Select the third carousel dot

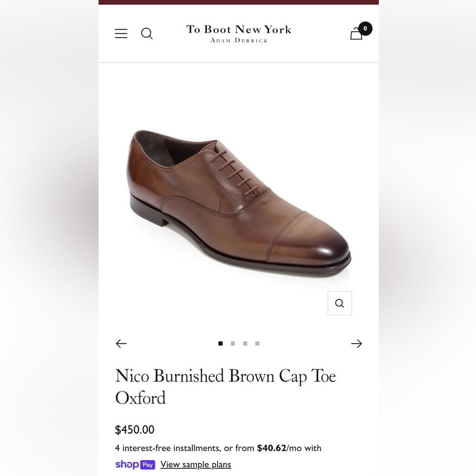point(245,343)
